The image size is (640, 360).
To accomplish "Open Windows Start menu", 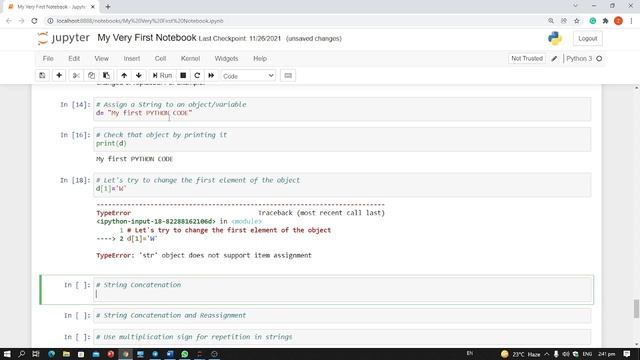I will pos(7,354).
